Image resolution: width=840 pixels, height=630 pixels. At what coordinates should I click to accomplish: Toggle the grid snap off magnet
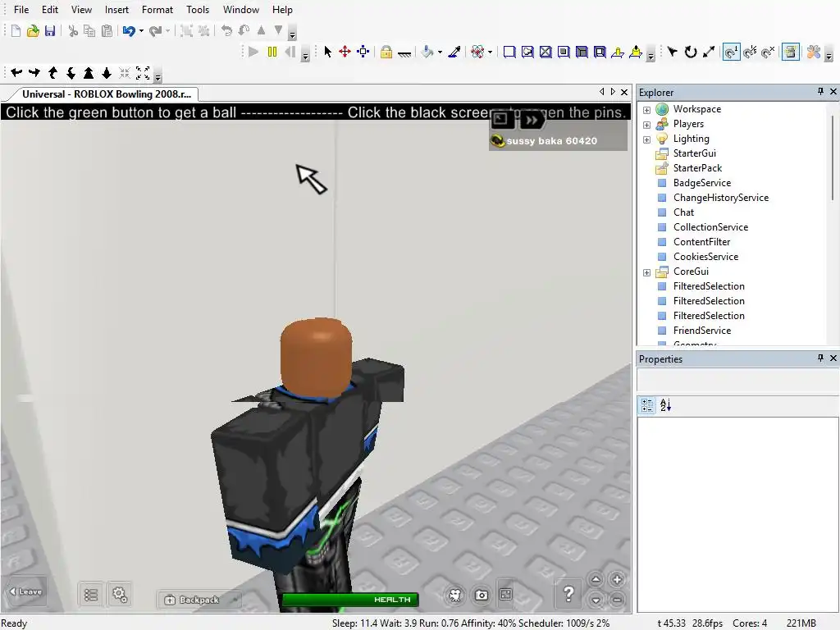tap(768, 52)
